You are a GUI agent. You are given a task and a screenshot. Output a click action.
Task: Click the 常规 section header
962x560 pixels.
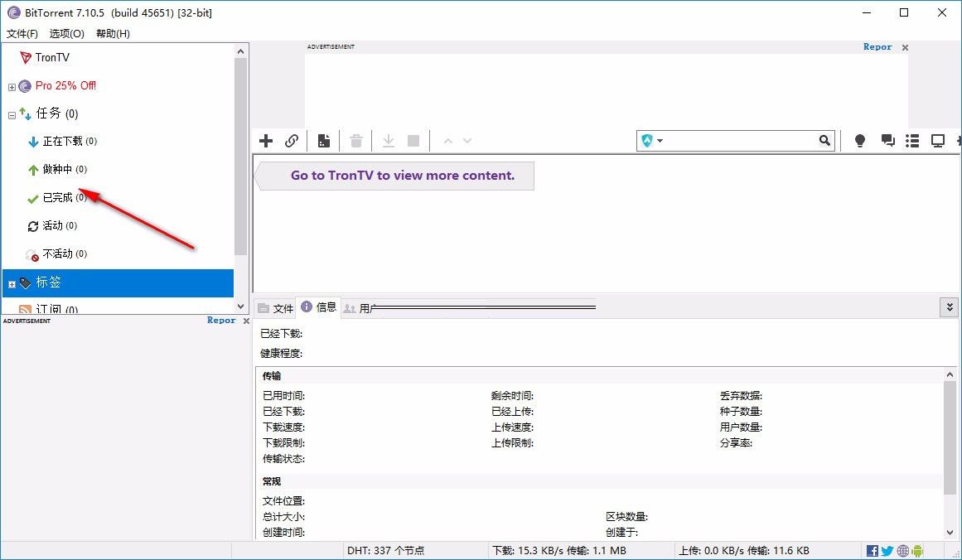tap(272, 481)
